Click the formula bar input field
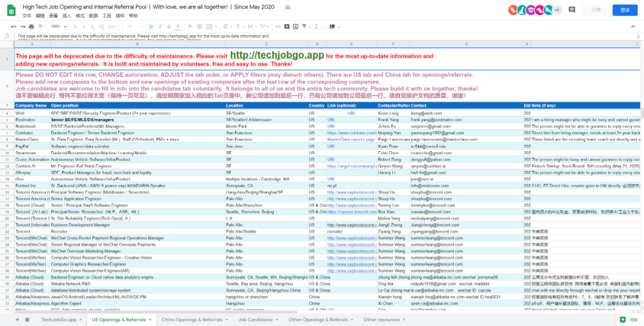The width and height of the screenshot is (644, 326). click(328, 36)
